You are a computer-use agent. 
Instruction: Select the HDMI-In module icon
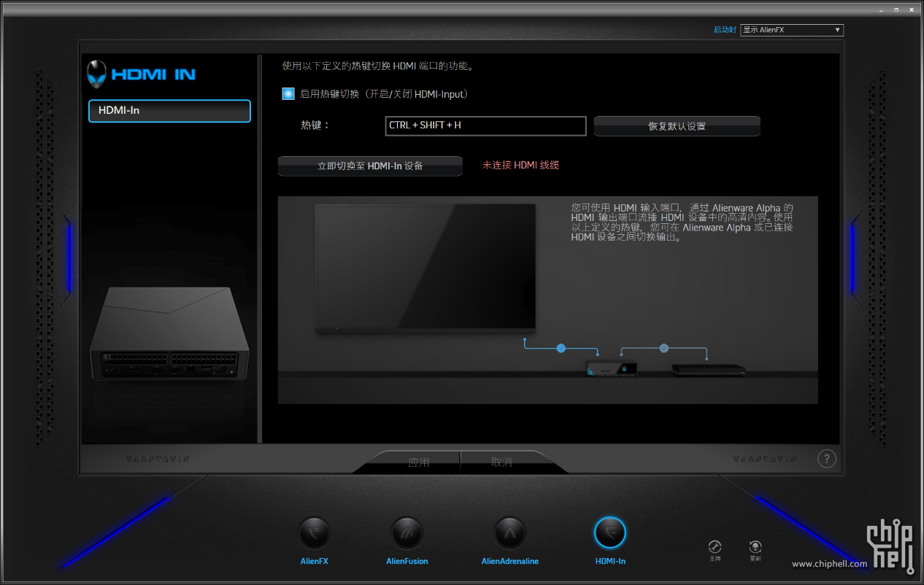(x=610, y=532)
